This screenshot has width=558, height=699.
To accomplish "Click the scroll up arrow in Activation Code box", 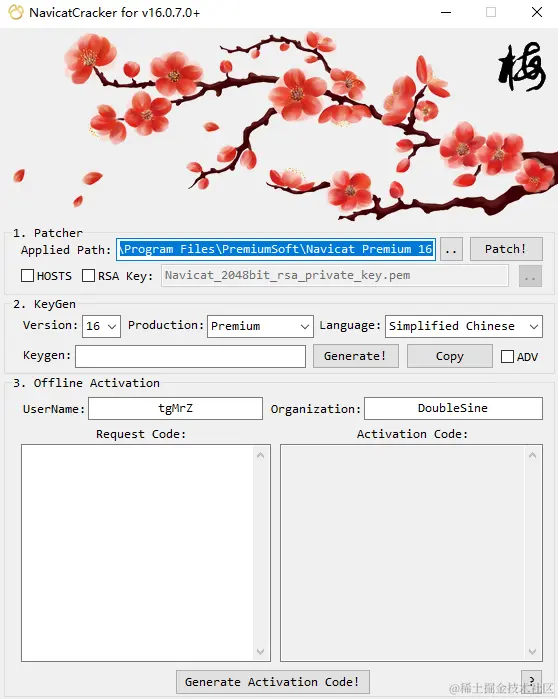I will click(532, 455).
